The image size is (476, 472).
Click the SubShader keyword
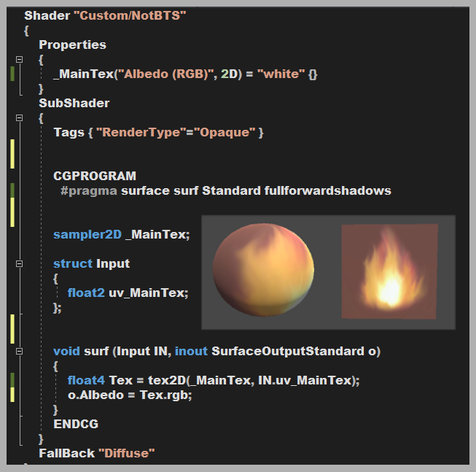tap(74, 104)
